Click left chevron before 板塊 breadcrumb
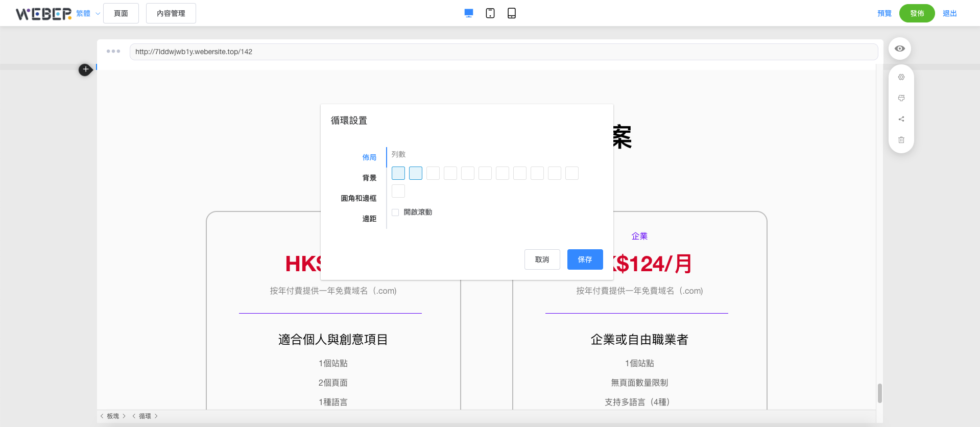Image resolution: width=980 pixels, height=427 pixels. point(102,416)
